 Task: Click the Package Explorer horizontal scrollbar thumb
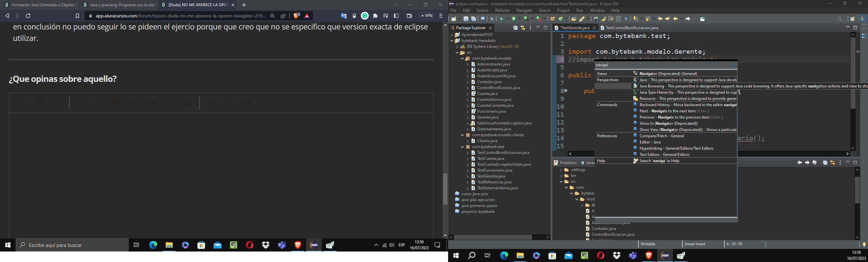click(493, 237)
